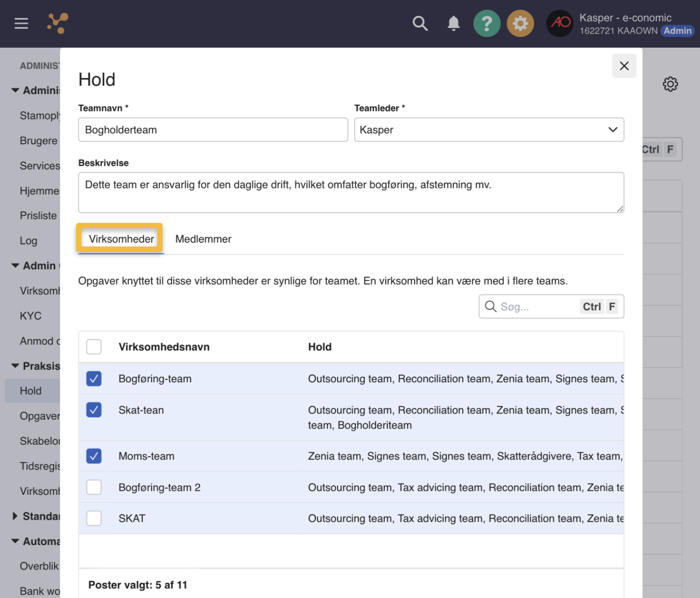Check the Bogføring-team 2 checkbox
This screenshot has height=598, width=700.
click(94, 487)
